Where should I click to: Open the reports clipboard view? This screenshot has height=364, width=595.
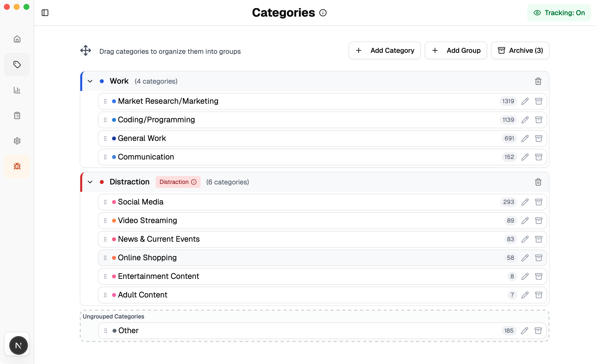[17, 115]
